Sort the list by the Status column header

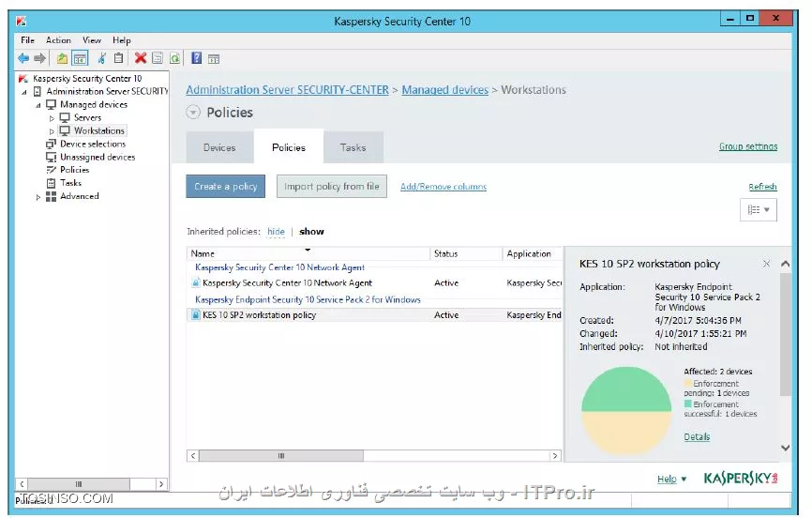click(x=466, y=253)
